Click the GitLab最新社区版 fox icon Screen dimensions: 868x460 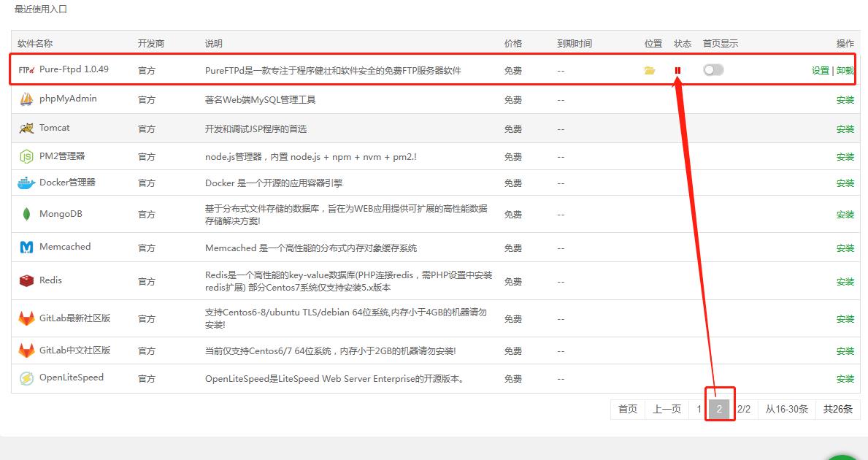pos(26,319)
